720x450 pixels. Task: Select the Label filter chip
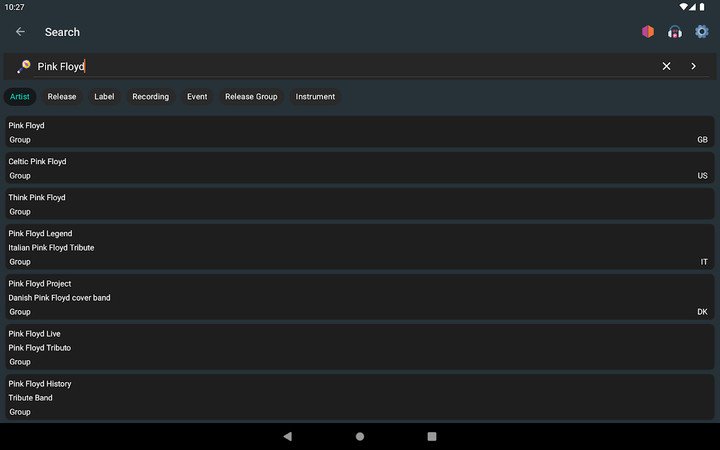coord(104,96)
